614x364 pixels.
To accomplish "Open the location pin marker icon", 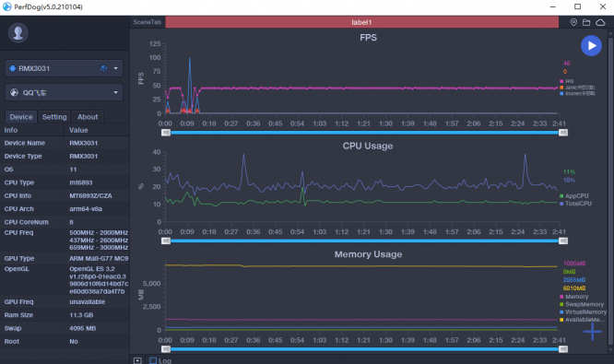I will coord(573,22).
